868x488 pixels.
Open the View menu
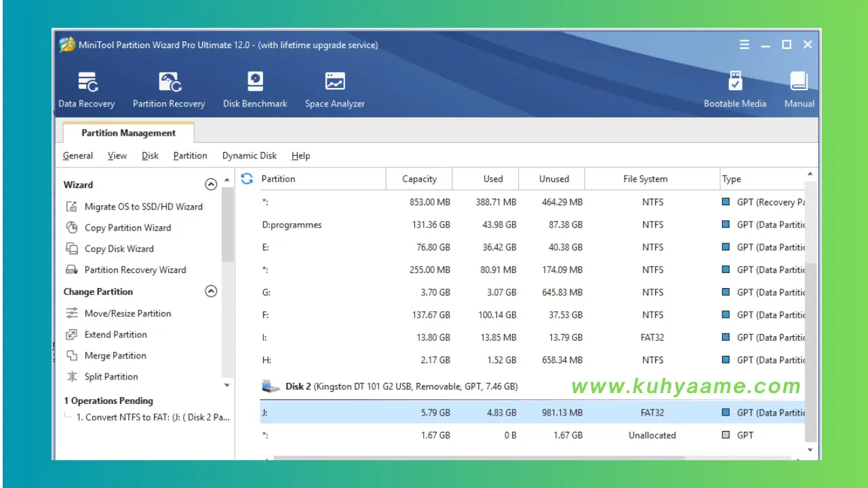coord(117,155)
